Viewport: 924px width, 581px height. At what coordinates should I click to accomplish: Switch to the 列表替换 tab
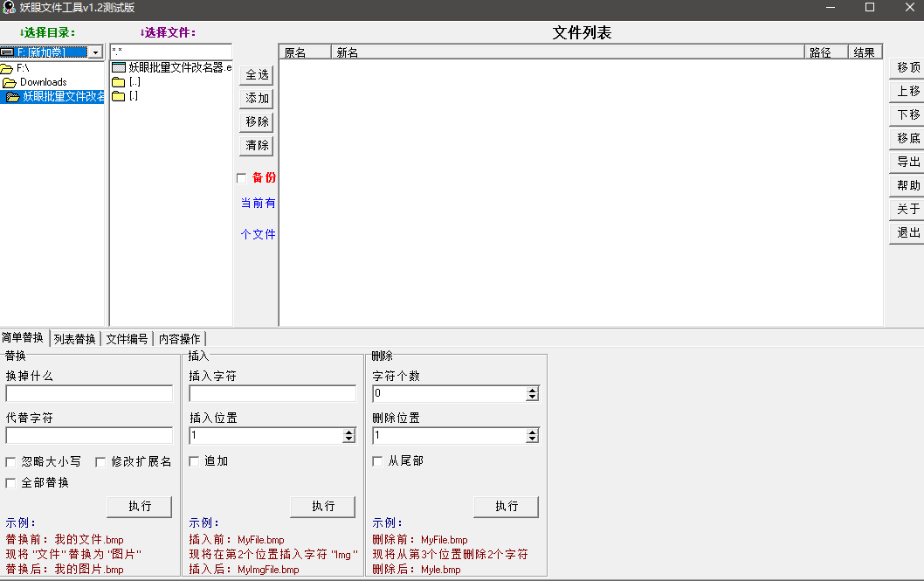(75, 339)
